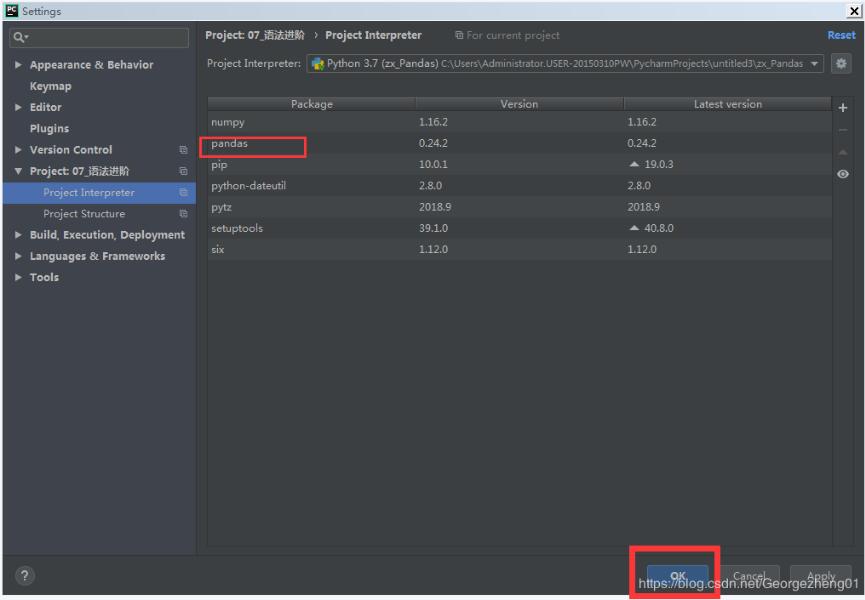
Task: Click the 39.1.0 version cell of setuptools
Action: pyautogui.click(x=433, y=228)
